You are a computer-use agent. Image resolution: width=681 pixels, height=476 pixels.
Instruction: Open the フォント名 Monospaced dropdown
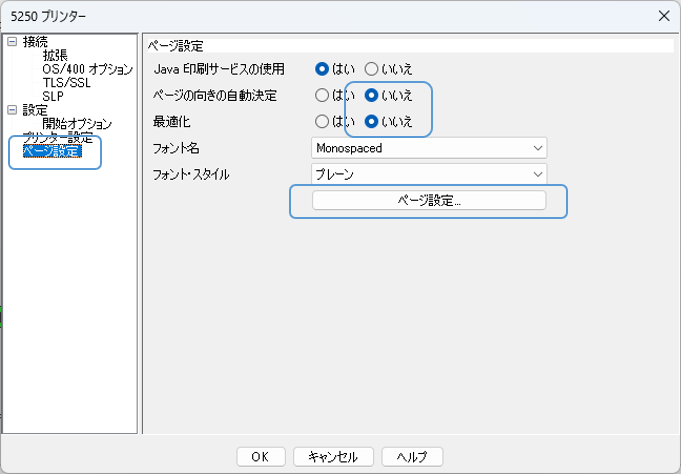[429, 148]
